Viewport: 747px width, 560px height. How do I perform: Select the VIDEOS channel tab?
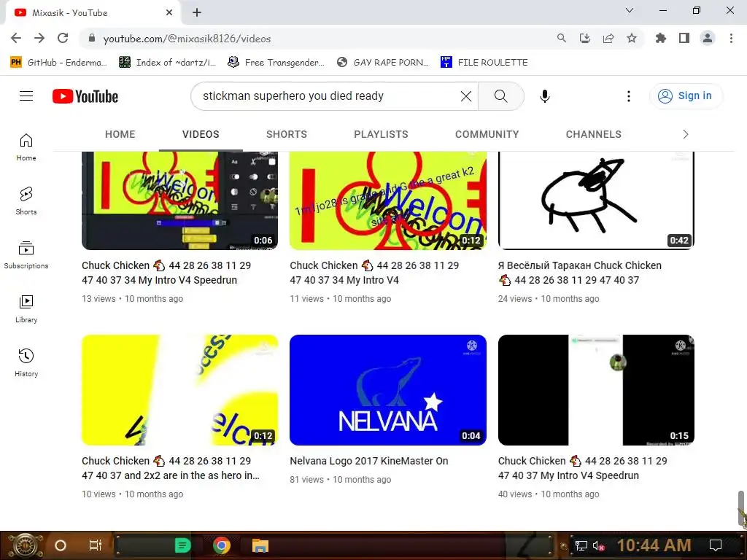click(201, 134)
